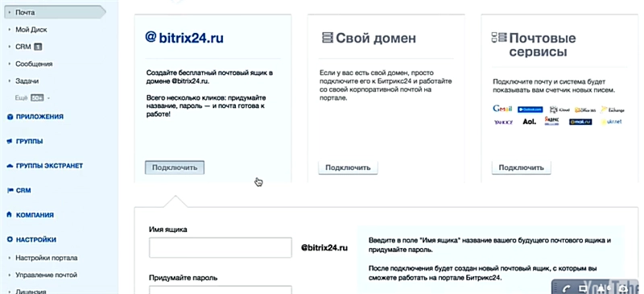Open the chat icon in bottom panel
The image size is (644, 294).
(x=582, y=288)
